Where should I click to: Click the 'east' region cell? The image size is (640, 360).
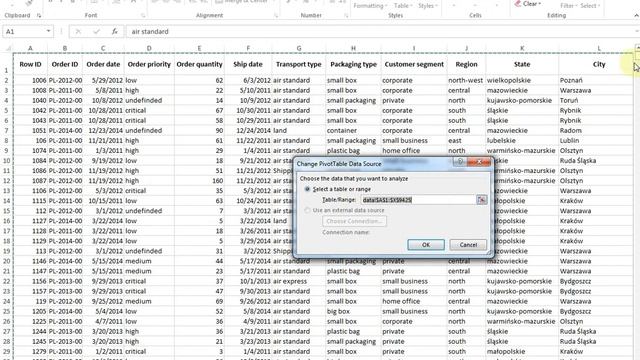click(x=467, y=140)
